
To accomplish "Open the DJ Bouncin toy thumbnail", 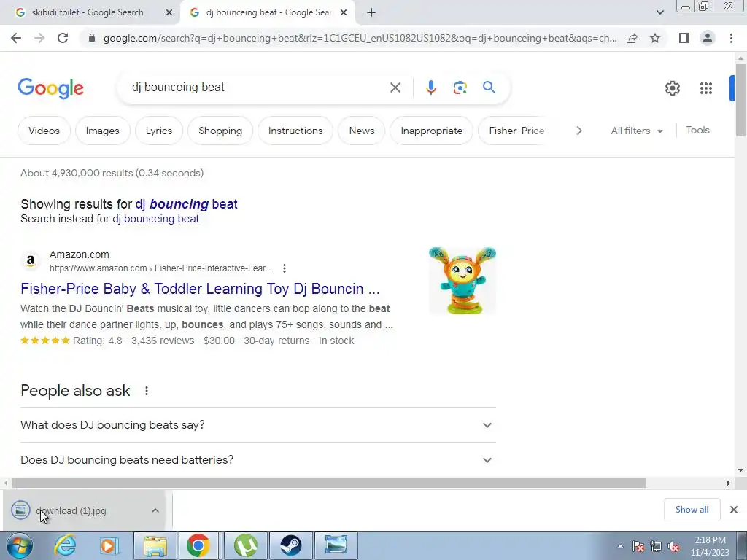I will [x=462, y=281].
